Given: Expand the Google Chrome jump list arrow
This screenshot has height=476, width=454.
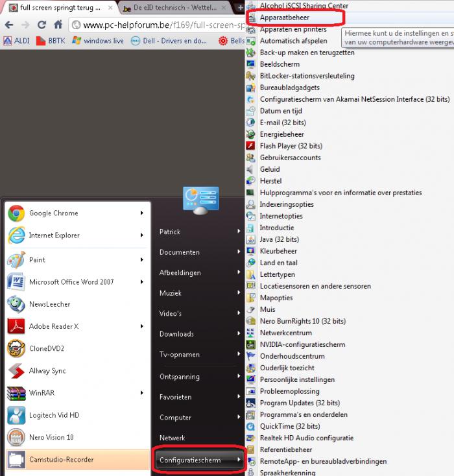Looking at the screenshot, I should [x=142, y=213].
